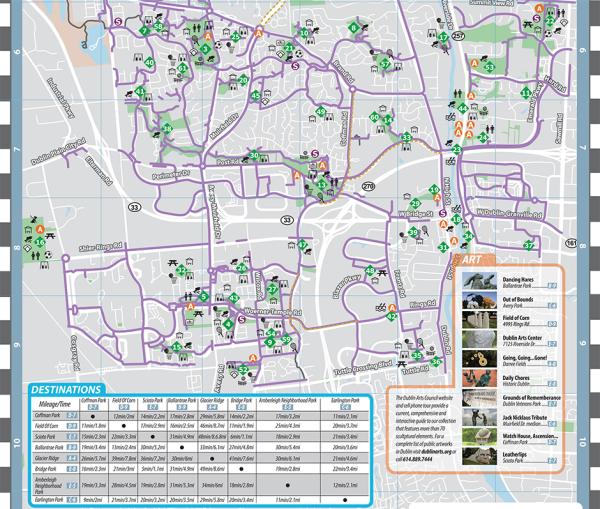Select park marker 10 on the map
Screen dimensions: 600x509
click(304, 33)
